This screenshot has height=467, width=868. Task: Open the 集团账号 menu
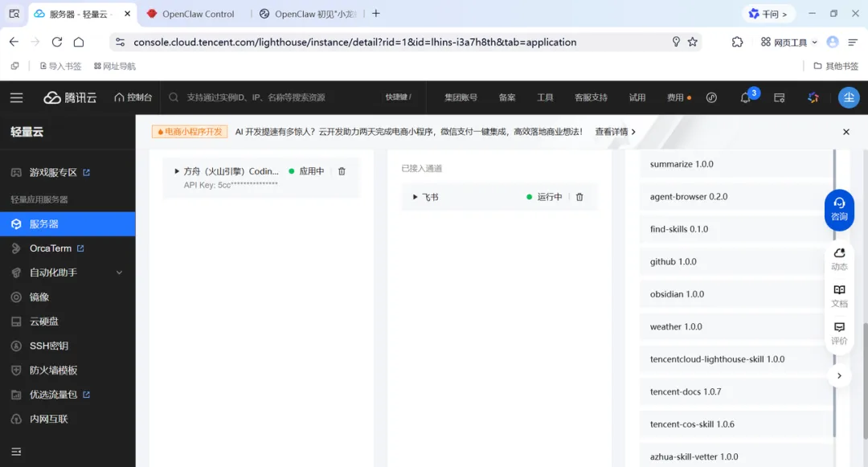[x=461, y=97]
